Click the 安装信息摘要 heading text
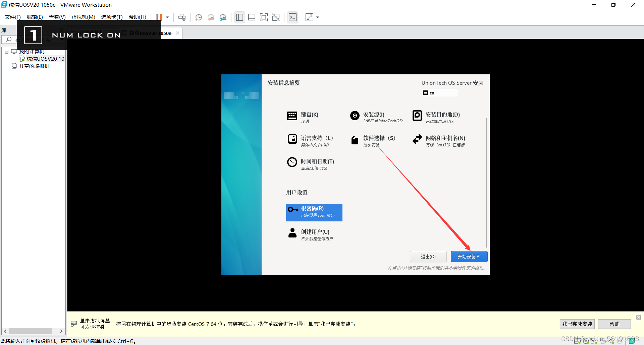 click(x=283, y=83)
